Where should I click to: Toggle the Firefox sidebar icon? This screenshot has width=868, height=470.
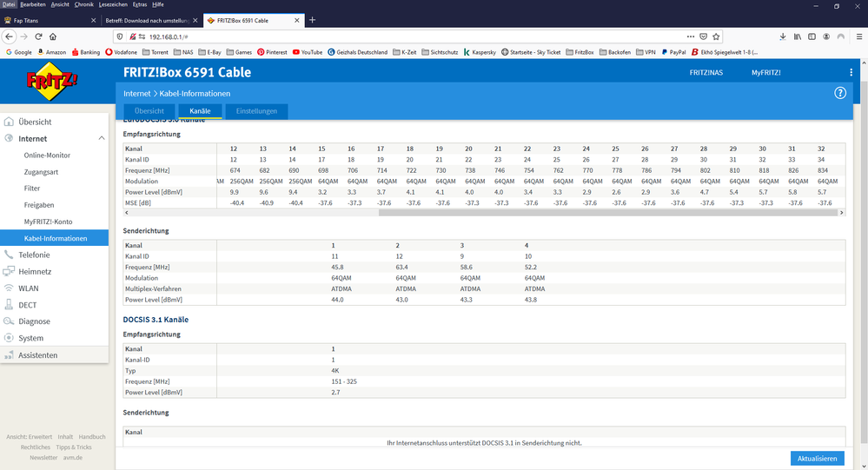pos(812,36)
